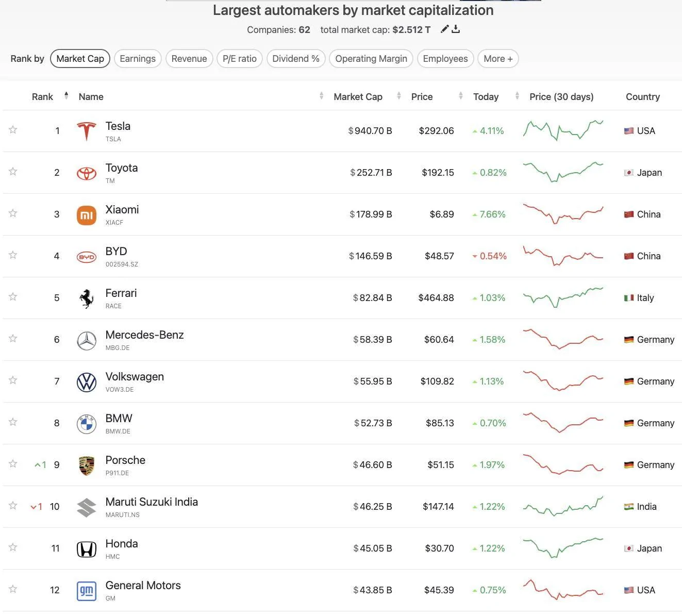Image resolution: width=682 pixels, height=616 pixels.
Task: Click the Price (30 days) column header
Action: [x=561, y=97]
